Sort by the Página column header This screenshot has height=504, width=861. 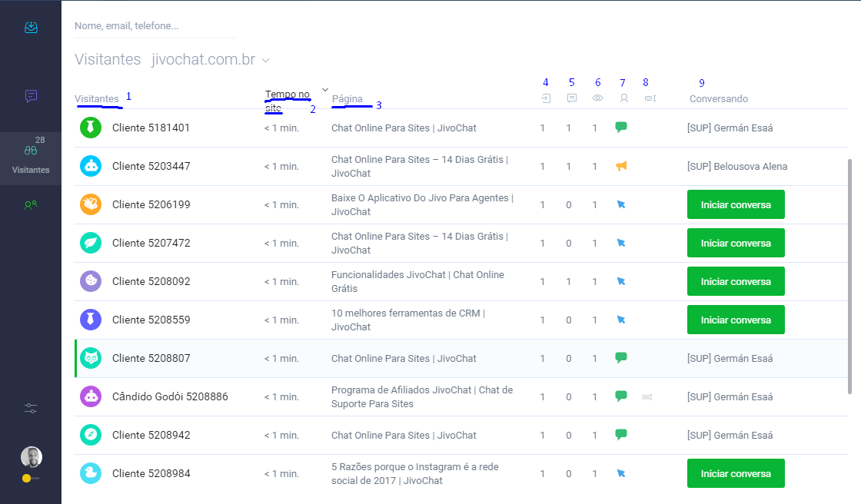point(347,99)
